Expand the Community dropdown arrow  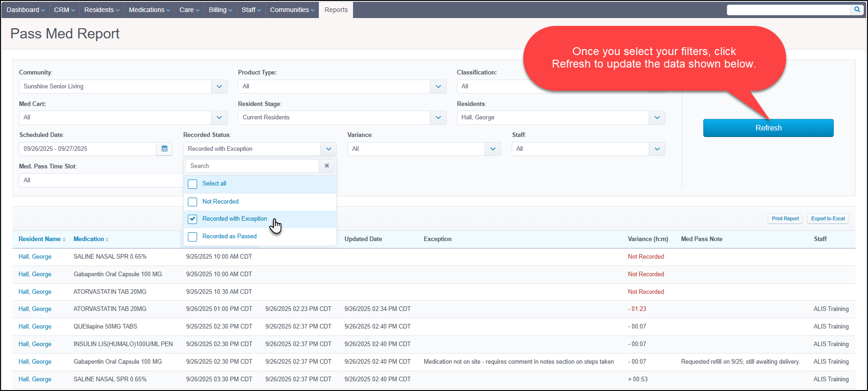coord(219,87)
